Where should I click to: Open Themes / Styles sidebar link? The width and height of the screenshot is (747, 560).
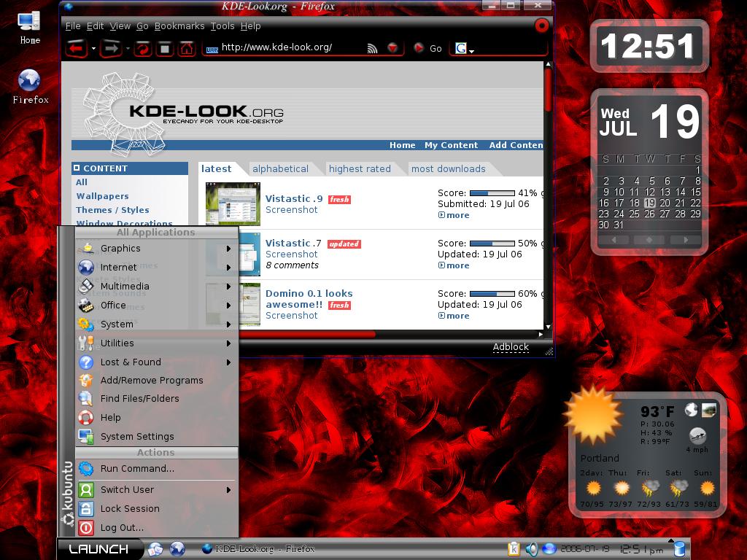click(x=112, y=209)
